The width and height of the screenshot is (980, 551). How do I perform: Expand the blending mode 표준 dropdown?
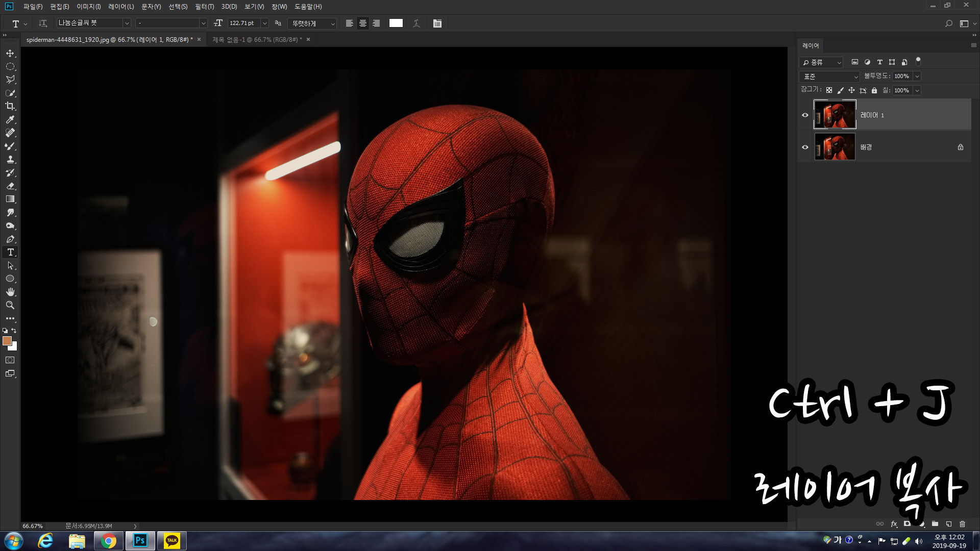[830, 77]
